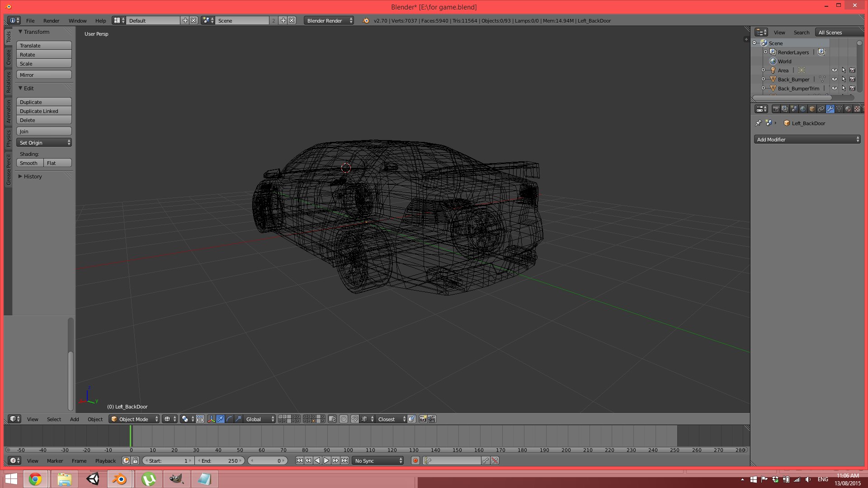Select the translate manipulator arrow icon
The image size is (868, 488).
pos(220,419)
